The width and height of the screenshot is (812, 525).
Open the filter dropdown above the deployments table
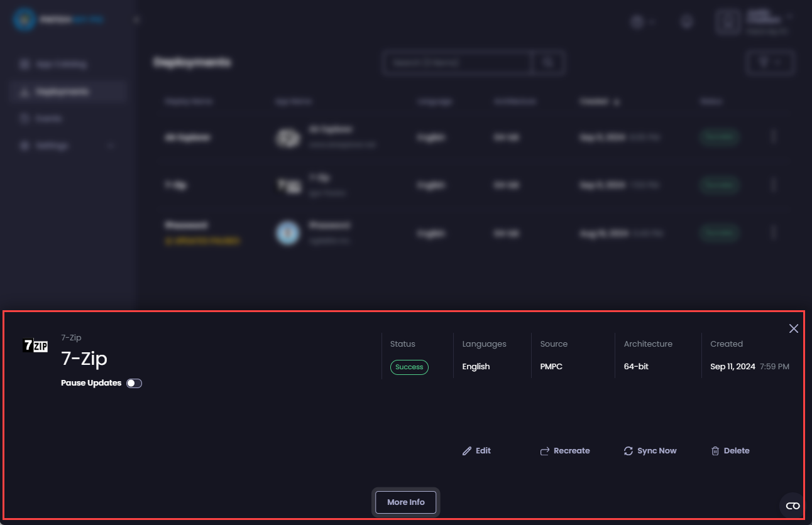pos(770,62)
